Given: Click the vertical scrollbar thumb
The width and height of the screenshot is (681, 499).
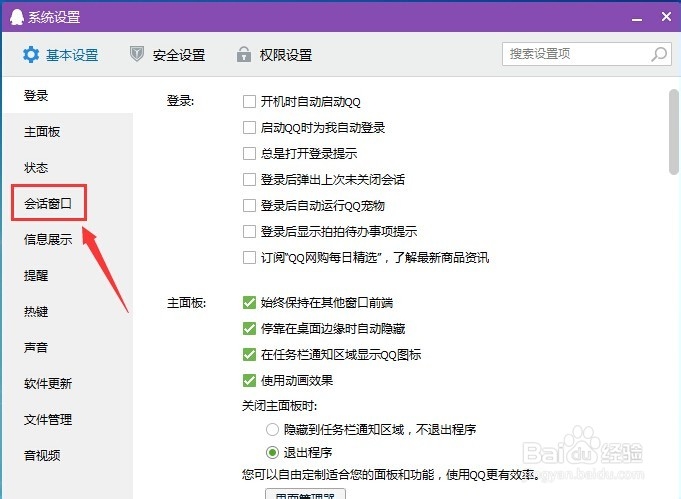Looking at the screenshot, I should point(674,132).
